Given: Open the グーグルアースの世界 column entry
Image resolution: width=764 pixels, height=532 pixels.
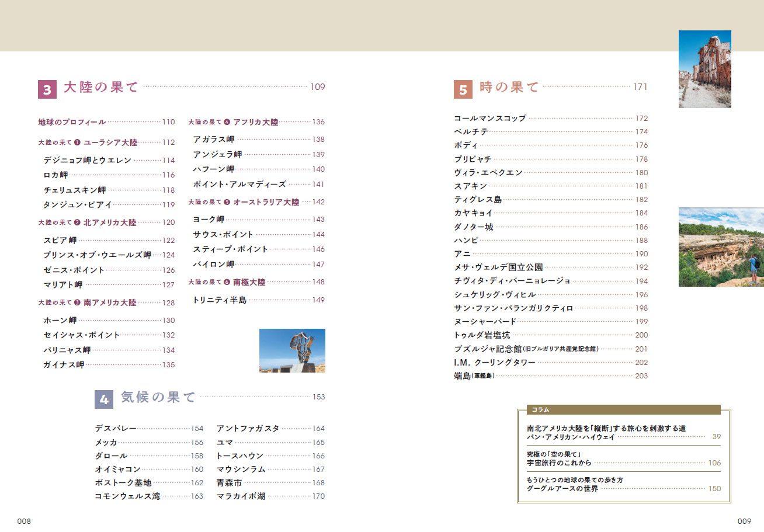Looking at the screenshot, I should (562, 488).
